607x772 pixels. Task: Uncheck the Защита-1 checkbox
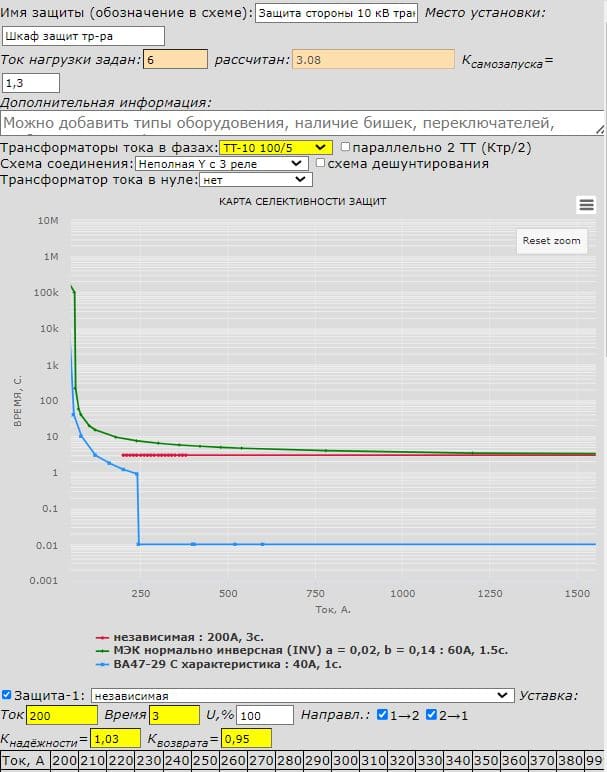[x=8, y=695]
